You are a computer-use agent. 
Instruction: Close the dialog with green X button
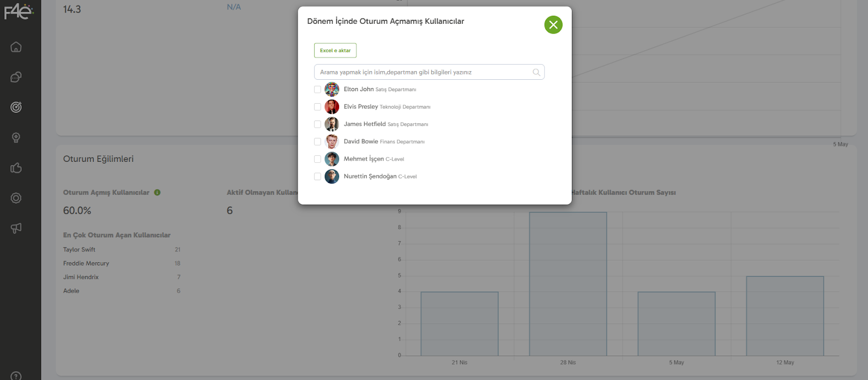tap(553, 24)
